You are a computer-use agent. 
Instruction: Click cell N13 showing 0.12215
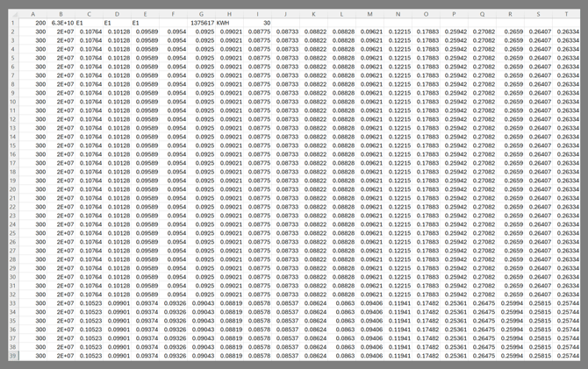click(398, 128)
